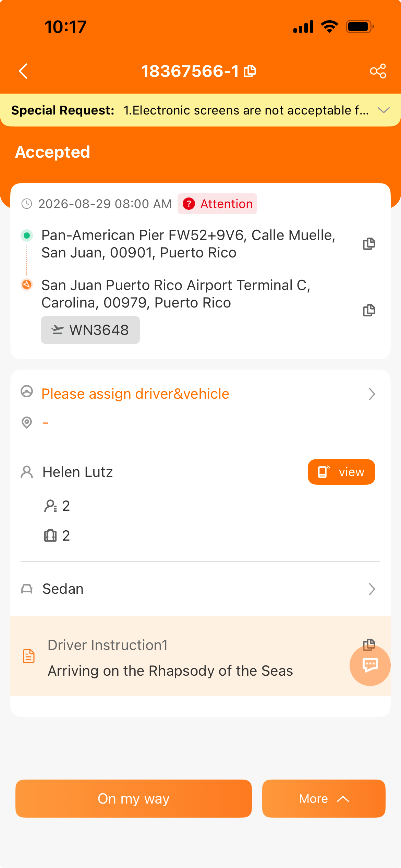The height and width of the screenshot is (868, 401).
Task: Tap the flight number WN3648 tag
Action: (90, 330)
